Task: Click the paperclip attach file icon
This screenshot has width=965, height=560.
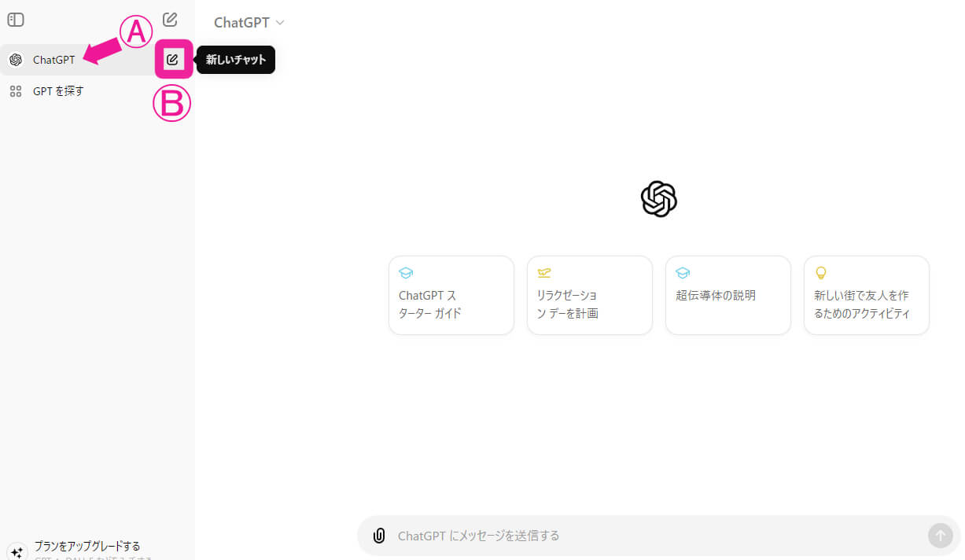Action: tap(379, 536)
